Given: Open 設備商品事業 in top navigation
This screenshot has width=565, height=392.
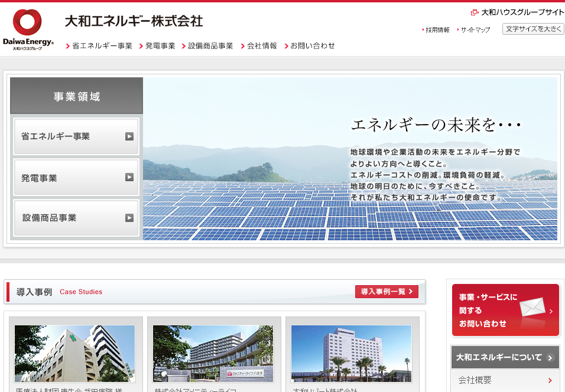Looking at the screenshot, I should [207, 45].
